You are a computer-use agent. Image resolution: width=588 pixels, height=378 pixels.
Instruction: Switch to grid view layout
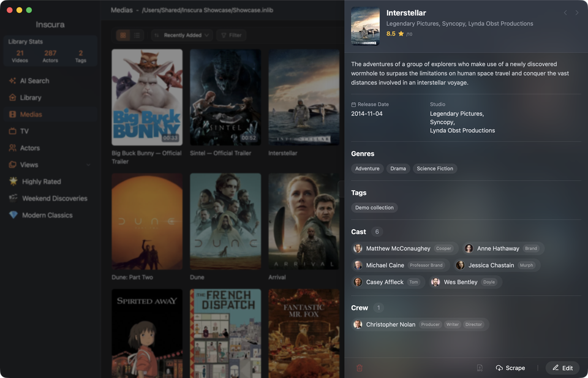(123, 36)
